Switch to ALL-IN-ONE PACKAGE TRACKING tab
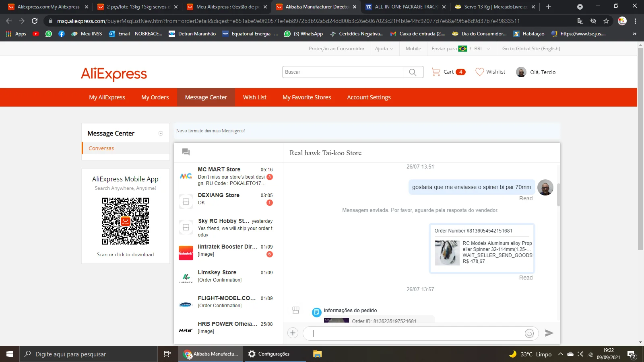The width and height of the screenshot is (644, 362). [x=406, y=7]
